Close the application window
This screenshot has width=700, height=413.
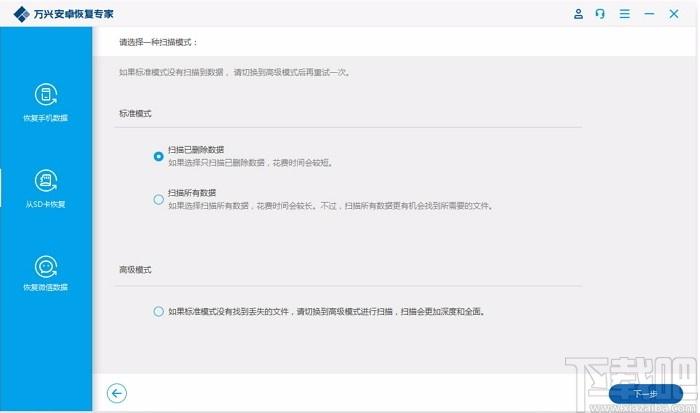pos(674,14)
